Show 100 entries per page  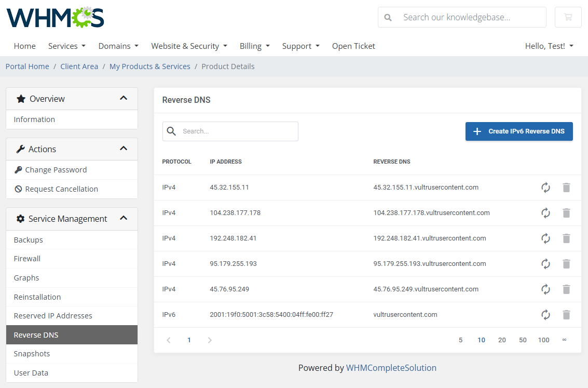(543, 340)
